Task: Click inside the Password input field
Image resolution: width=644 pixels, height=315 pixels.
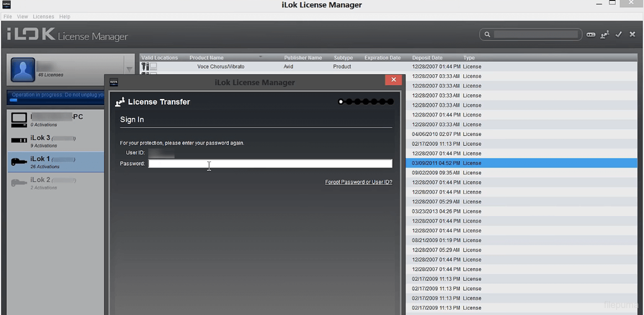Action: pos(270,163)
